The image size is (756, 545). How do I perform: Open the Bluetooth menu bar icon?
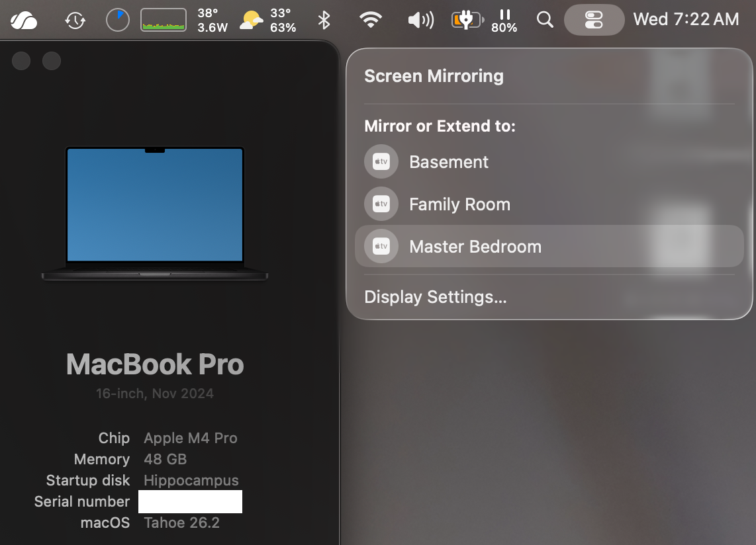324,21
